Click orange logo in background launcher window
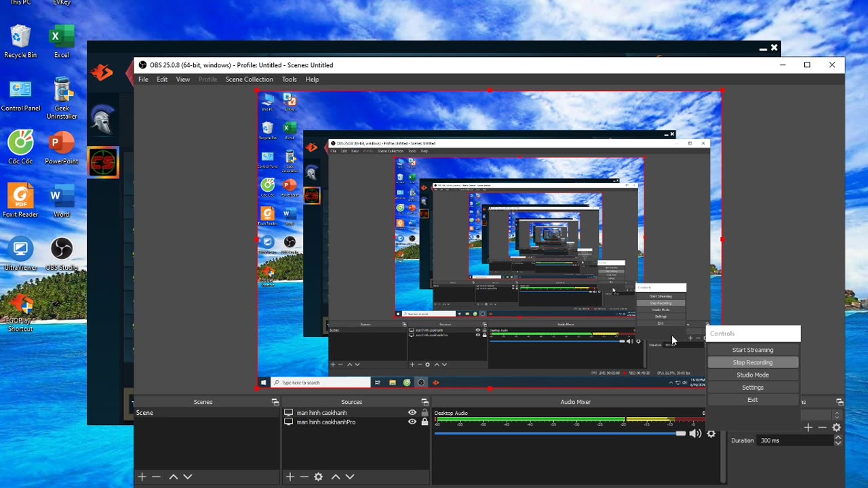Image resolution: width=868 pixels, height=488 pixels. 102,72
